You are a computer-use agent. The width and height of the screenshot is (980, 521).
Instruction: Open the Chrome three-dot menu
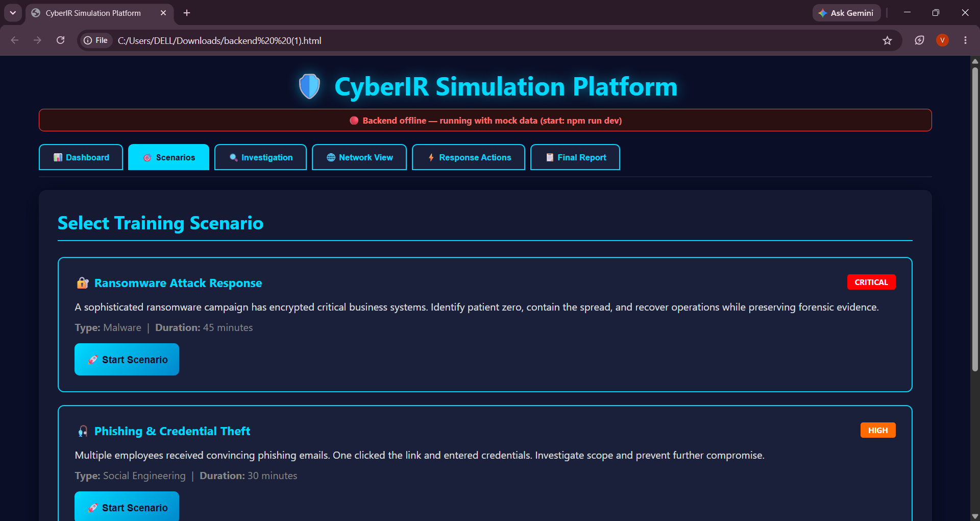(965, 40)
